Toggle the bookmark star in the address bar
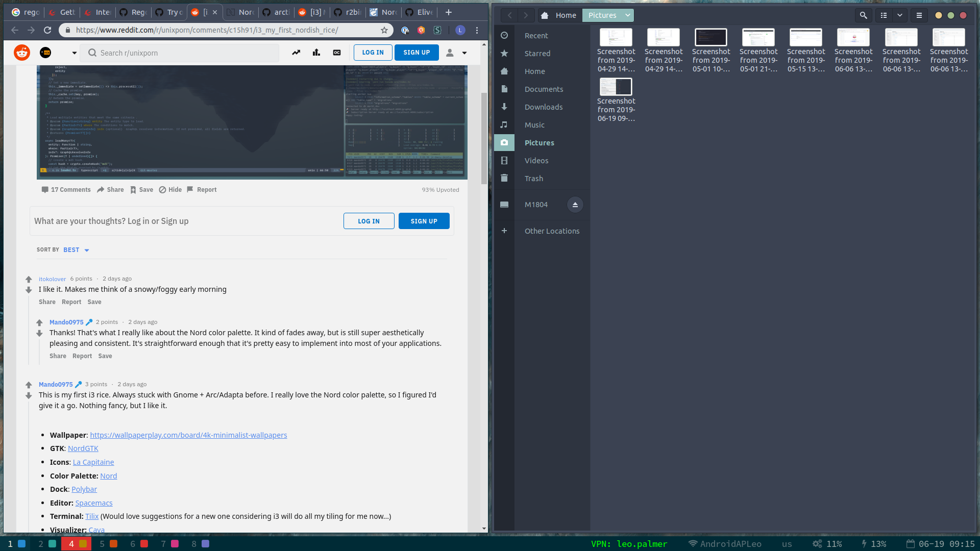 coord(384,30)
